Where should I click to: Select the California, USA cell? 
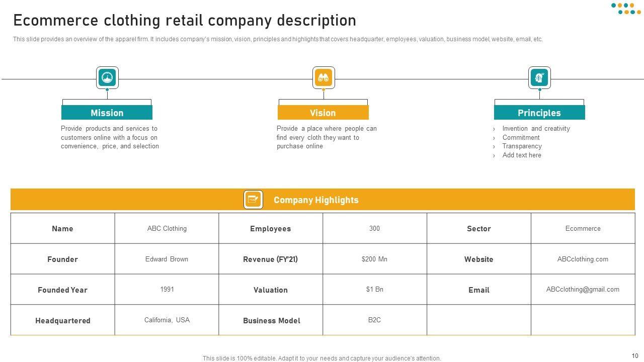pos(167,320)
